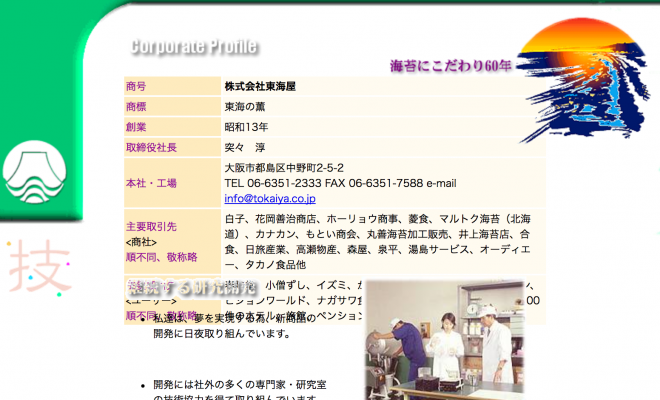Select the address 大阪市都島区中野町2-5-2
The height and width of the screenshot is (400, 660).
[284, 168]
